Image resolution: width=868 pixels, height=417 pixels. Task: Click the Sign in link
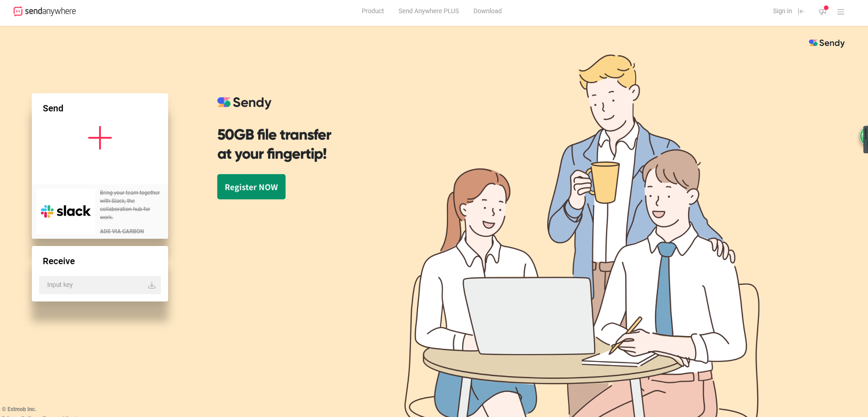pyautogui.click(x=782, y=11)
